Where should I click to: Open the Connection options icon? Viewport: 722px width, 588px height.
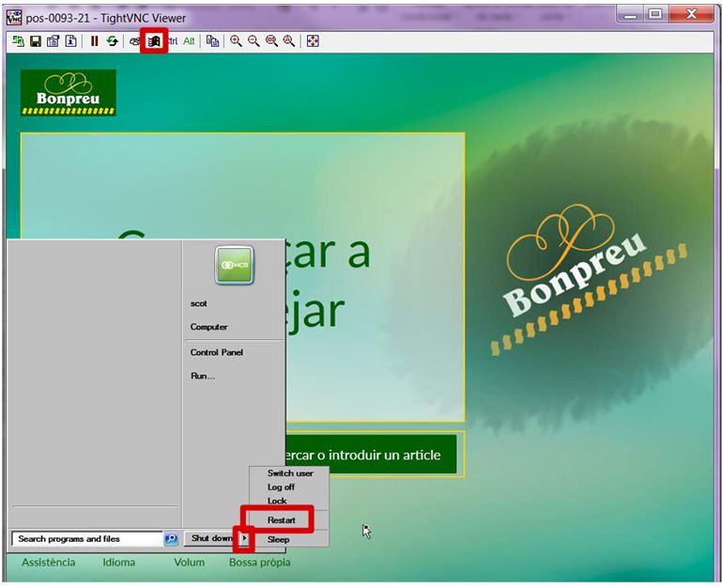[x=53, y=41]
